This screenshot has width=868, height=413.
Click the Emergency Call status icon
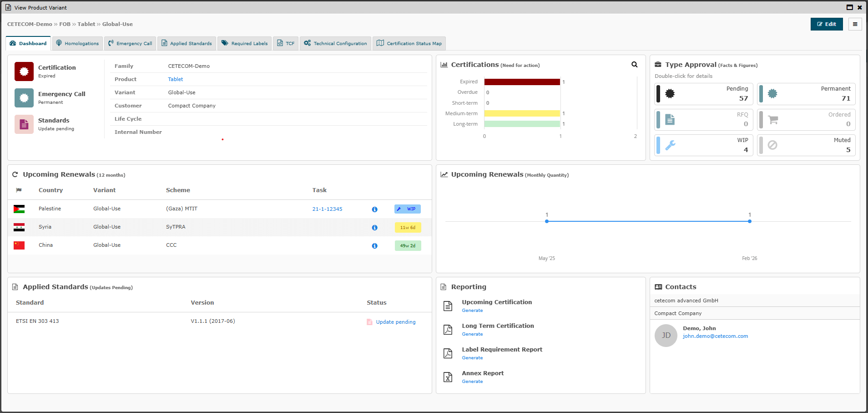click(x=24, y=98)
